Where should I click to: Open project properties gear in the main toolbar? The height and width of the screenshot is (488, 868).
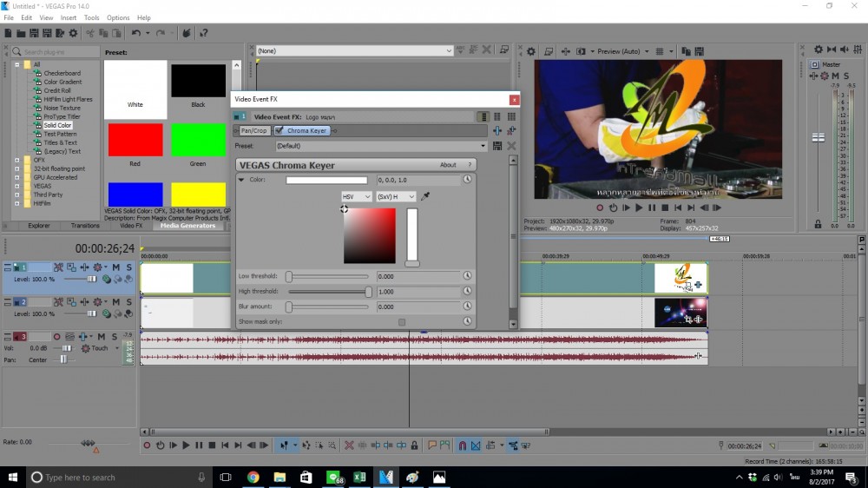[x=73, y=33]
